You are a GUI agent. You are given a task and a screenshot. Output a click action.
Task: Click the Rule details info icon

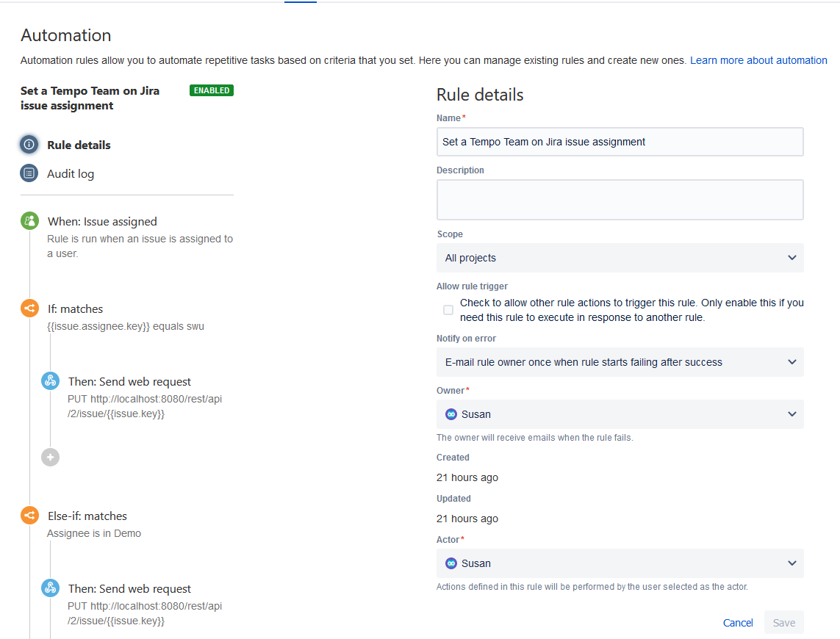pyautogui.click(x=29, y=145)
